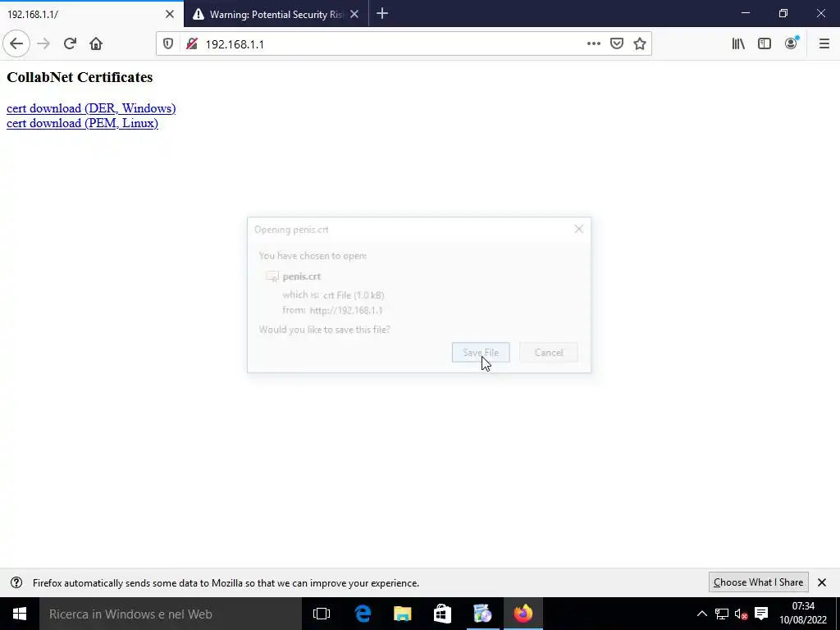840x630 pixels.
Task: Open File Explorer from taskbar
Action: click(x=402, y=614)
